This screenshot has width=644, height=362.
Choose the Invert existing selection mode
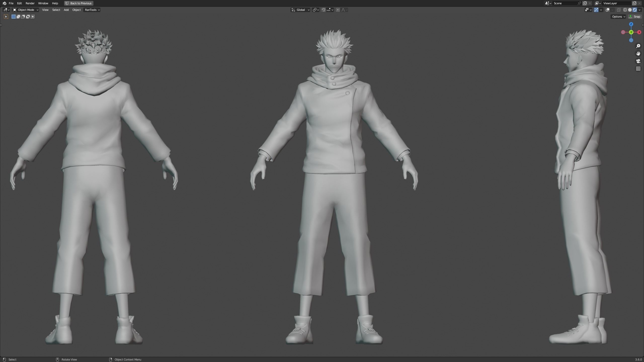pyautogui.click(x=28, y=17)
